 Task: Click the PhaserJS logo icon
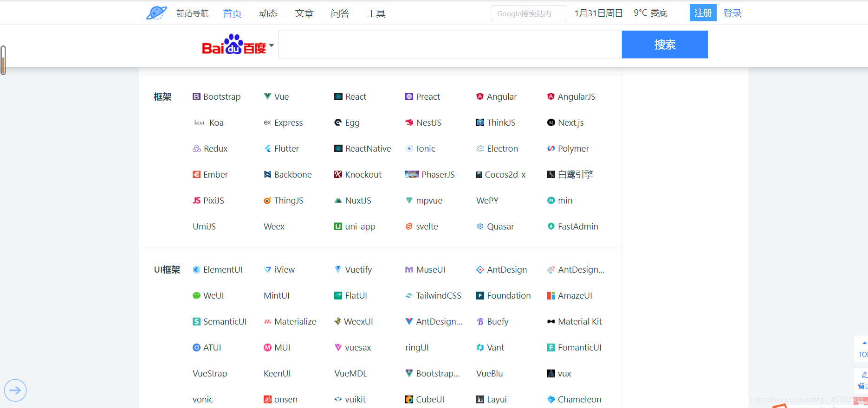coord(412,174)
